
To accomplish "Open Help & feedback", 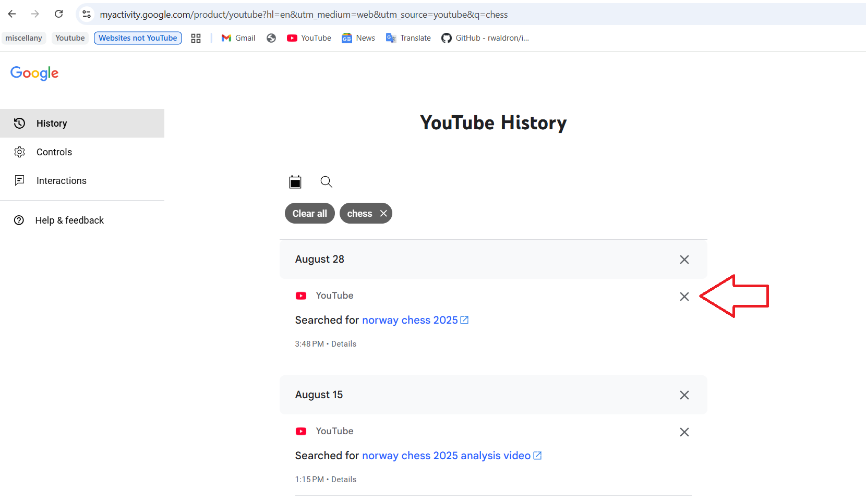I will 69,220.
